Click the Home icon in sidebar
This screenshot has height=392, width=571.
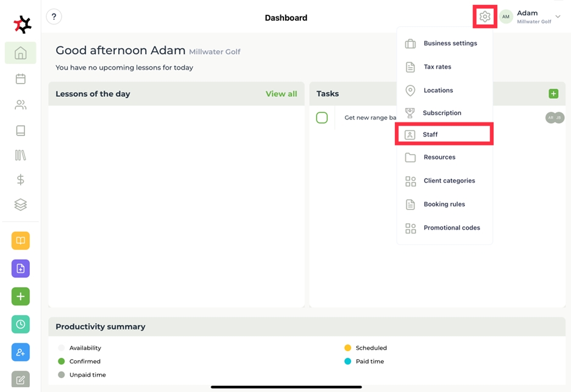coord(20,53)
